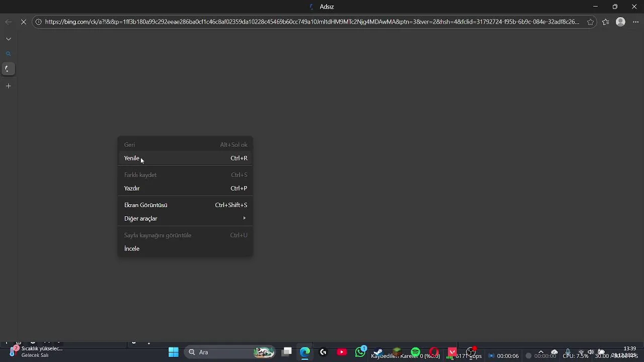This screenshot has height=362, width=644.
Task: Click the Microsoft Edge taskbar icon
Action: [305, 352]
